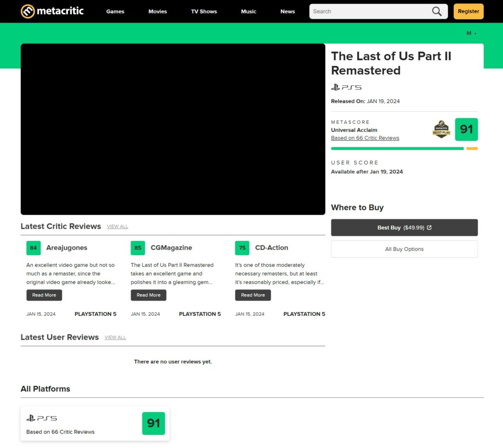Click the Register button
This screenshot has height=448, width=503.
[468, 11]
